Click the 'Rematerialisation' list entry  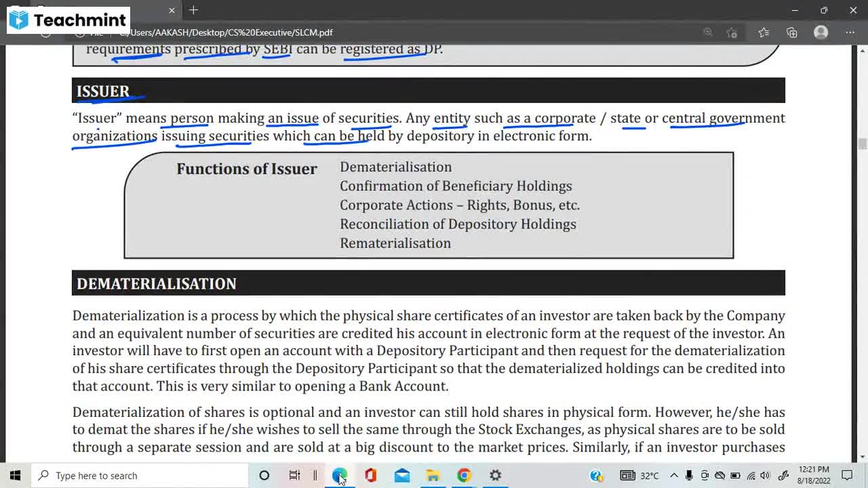pos(395,243)
